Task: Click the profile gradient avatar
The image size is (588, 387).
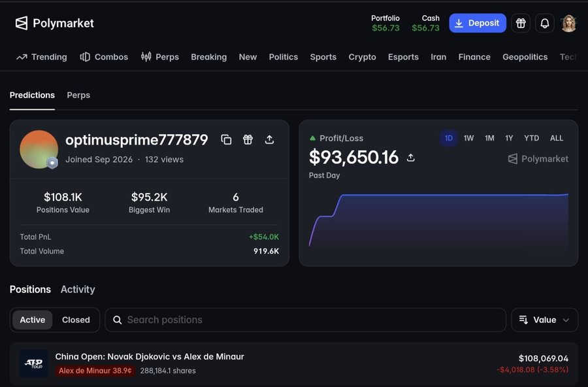Action: pos(39,150)
